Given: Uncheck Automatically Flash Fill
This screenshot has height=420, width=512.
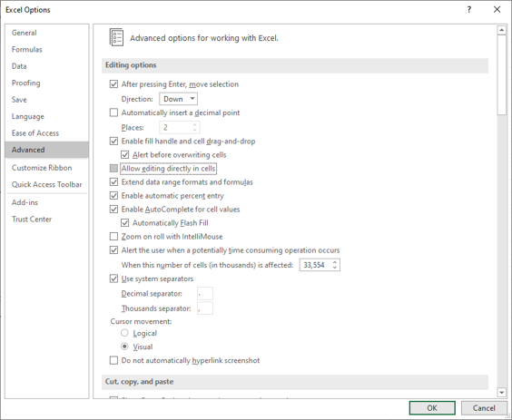Looking at the screenshot, I should pyautogui.click(x=124, y=223).
